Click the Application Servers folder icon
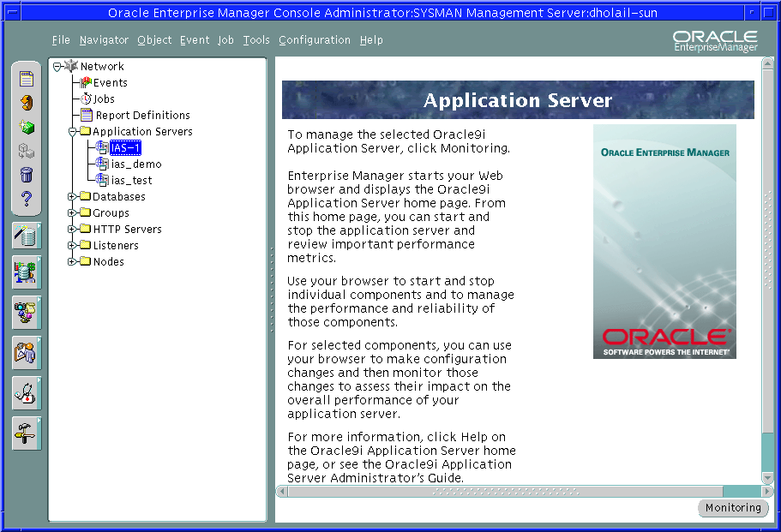The width and height of the screenshot is (781, 532). tap(85, 131)
